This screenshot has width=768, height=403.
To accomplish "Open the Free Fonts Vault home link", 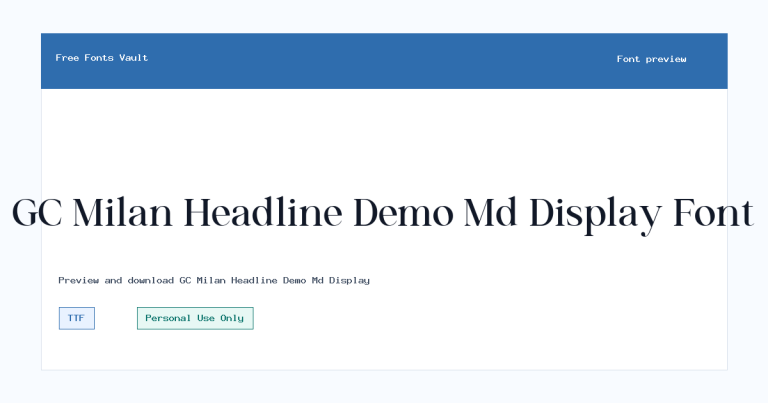I will pyautogui.click(x=101, y=58).
